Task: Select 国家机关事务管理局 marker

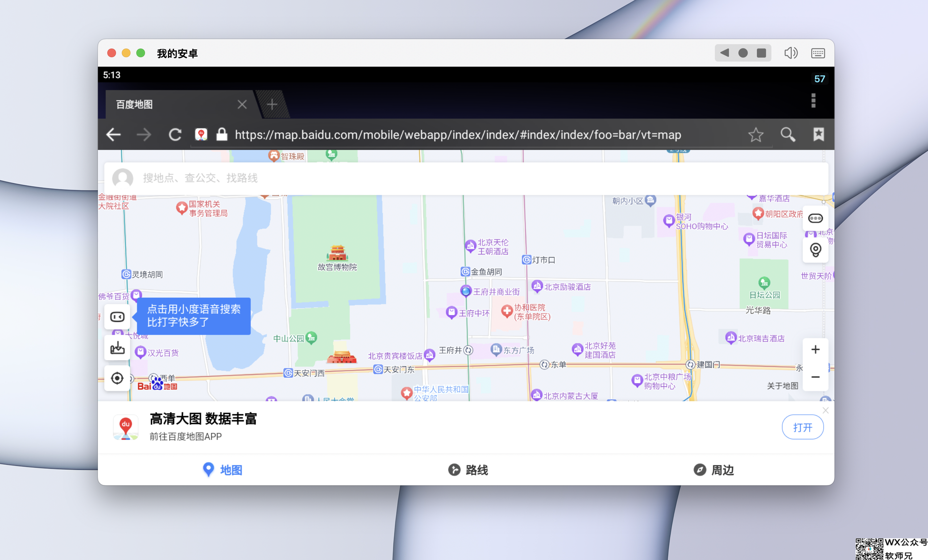Action: (182, 208)
